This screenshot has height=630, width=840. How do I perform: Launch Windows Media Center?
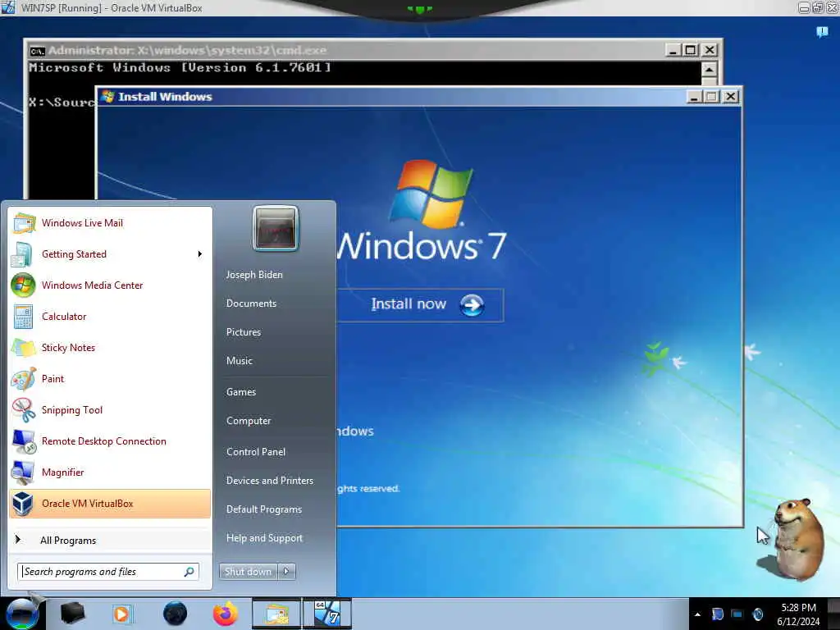click(x=110, y=285)
